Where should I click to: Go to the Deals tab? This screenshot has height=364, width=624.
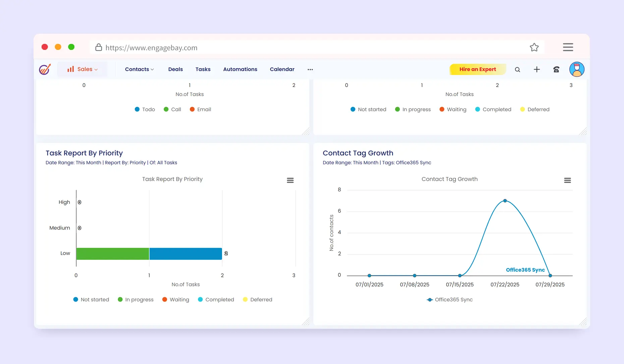[x=175, y=69]
